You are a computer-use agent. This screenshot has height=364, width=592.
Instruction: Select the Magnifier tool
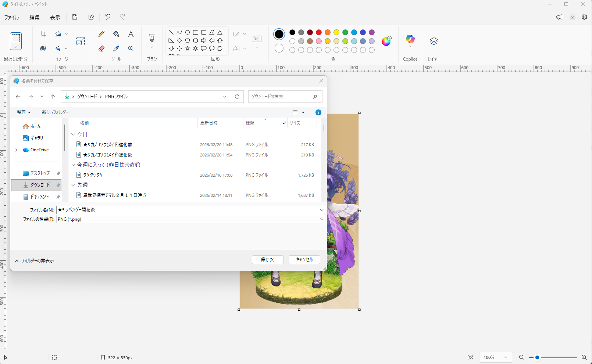click(x=131, y=48)
